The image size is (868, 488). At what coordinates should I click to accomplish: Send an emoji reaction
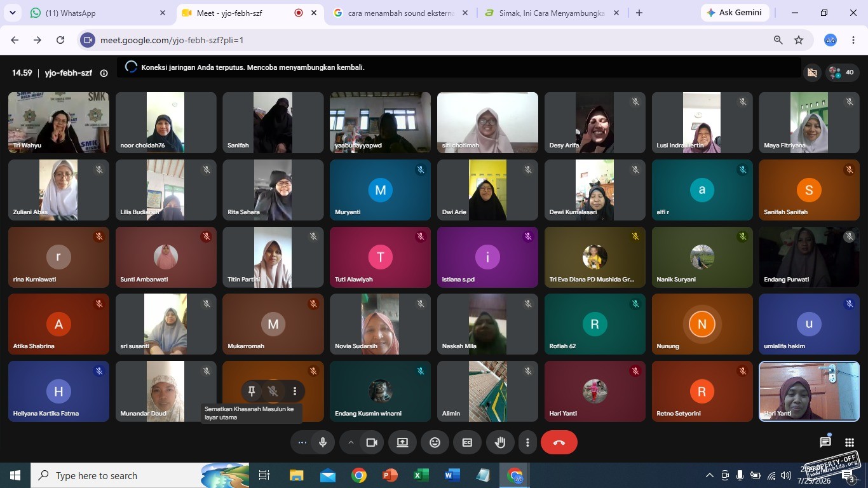pyautogui.click(x=435, y=442)
